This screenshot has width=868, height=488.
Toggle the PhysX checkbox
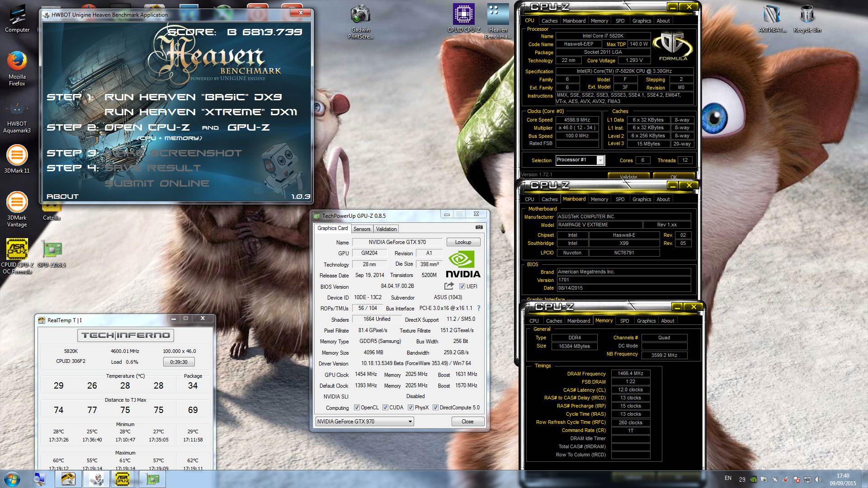point(410,408)
